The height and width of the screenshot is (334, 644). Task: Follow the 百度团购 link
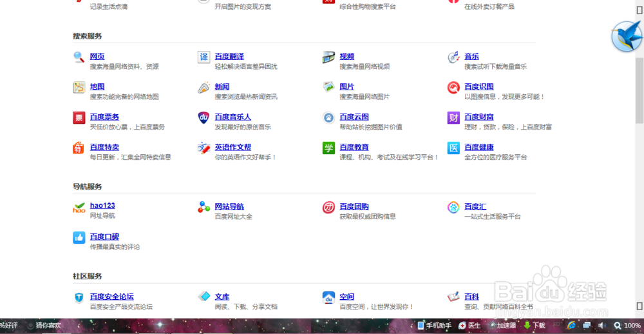tap(354, 206)
